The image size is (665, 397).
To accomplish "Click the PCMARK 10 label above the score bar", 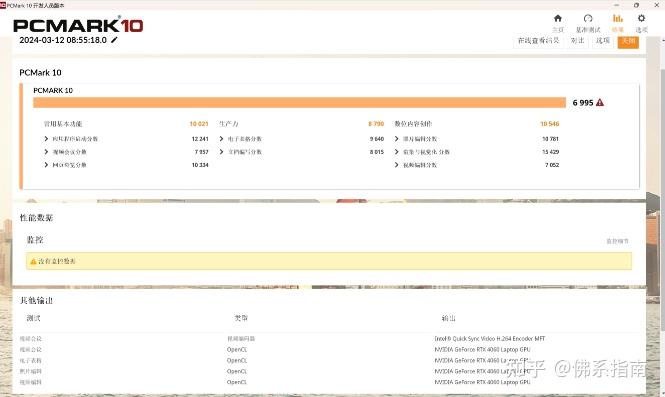I will [53, 90].
